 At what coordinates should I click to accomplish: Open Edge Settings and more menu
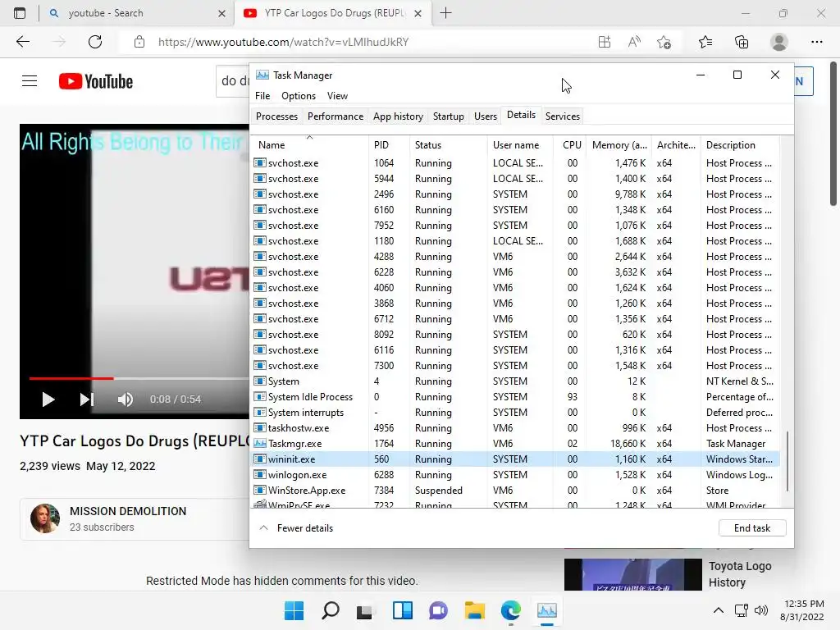(816, 42)
